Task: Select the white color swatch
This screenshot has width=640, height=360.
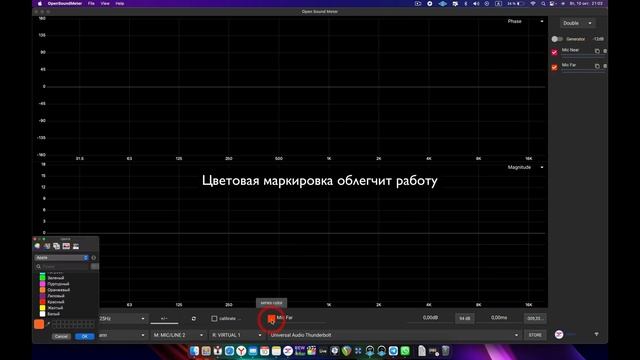Action: 42,314
